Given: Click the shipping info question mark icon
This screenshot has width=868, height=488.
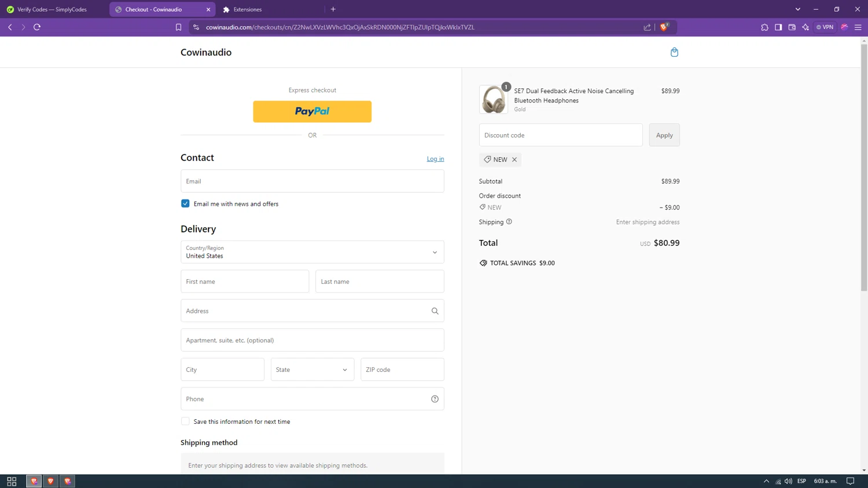Looking at the screenshot, I should click(x=509, y=221).
